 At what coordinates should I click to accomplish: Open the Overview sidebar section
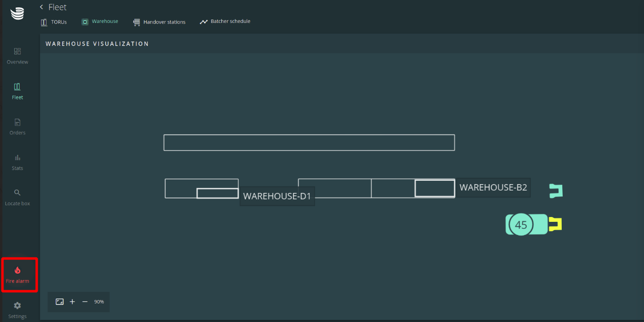pyautogui.click(x=18, y=56)
